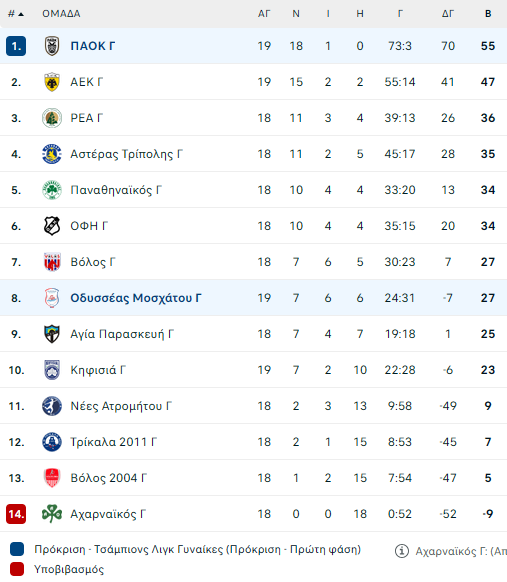The width and height of the screenshot is (507, 582).
Task: Click the Αστέρας Τρίπολης Γ logo
Action: click(52, 154)
